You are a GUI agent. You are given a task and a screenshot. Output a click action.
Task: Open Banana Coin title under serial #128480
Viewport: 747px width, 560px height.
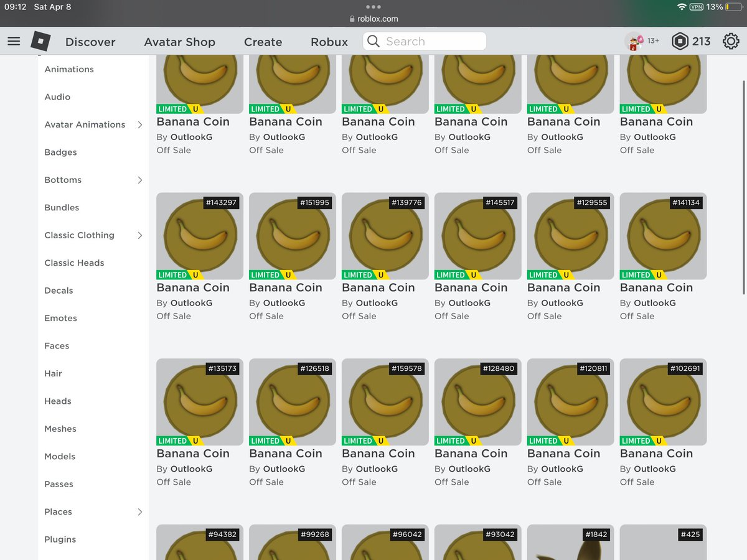click(471, 454)
